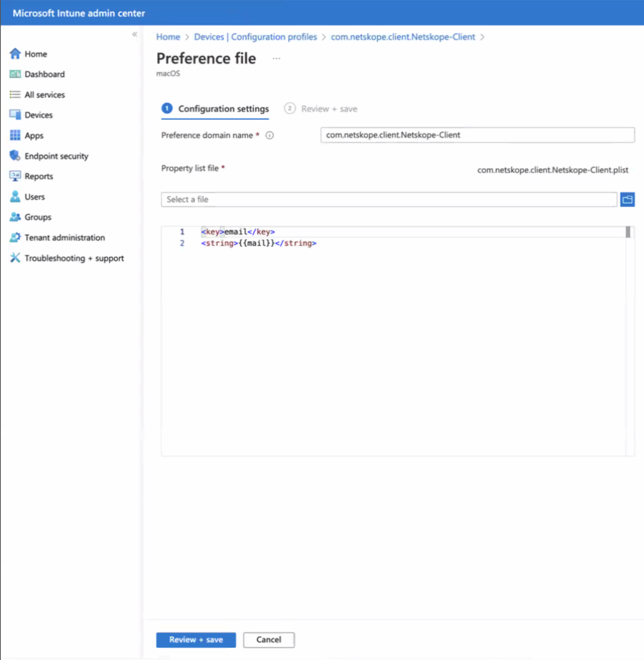644x660 pixels.
Task: Collapse the sidebar with double chevron
Action: 134,34
